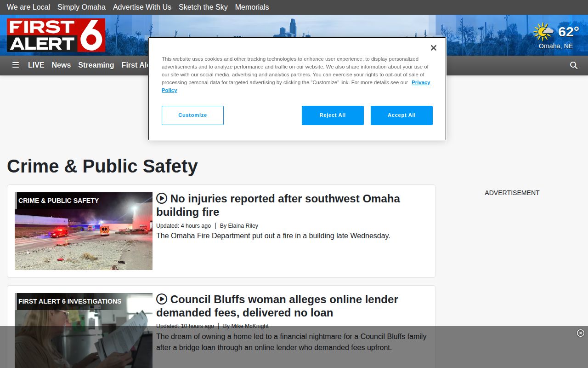Open Sketch the Sky link
This screenshot has height=368, width=588.
tap(203, 7)
